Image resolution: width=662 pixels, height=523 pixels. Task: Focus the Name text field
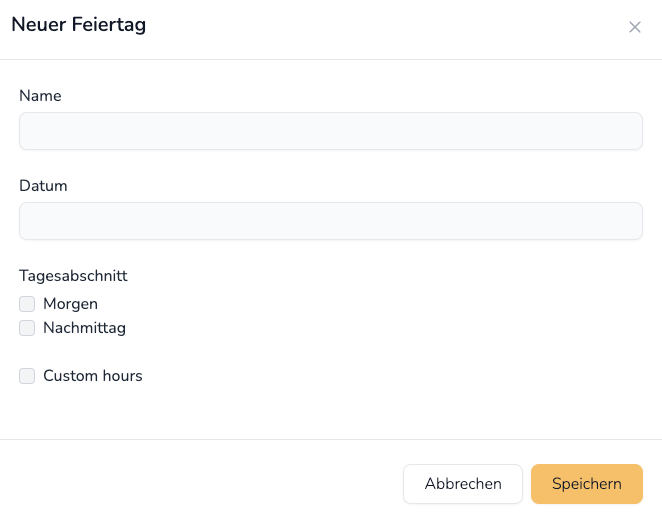pos(331,131)
